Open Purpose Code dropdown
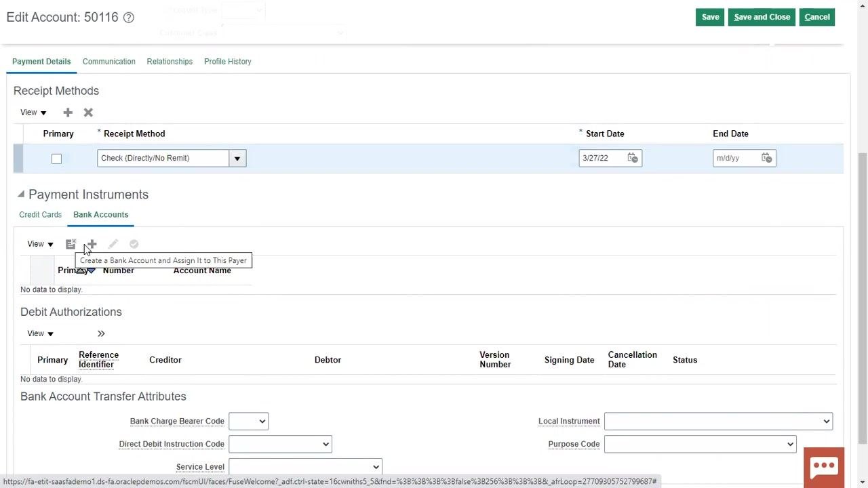Image resolution: width=868 pixels, height=488 pixels. [700, 444]
